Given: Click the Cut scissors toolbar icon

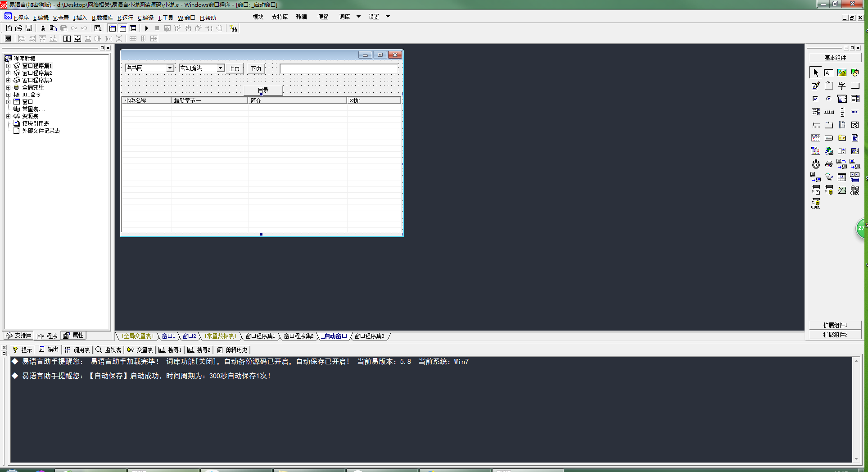Looking at the screenshot, I should 43,28.
